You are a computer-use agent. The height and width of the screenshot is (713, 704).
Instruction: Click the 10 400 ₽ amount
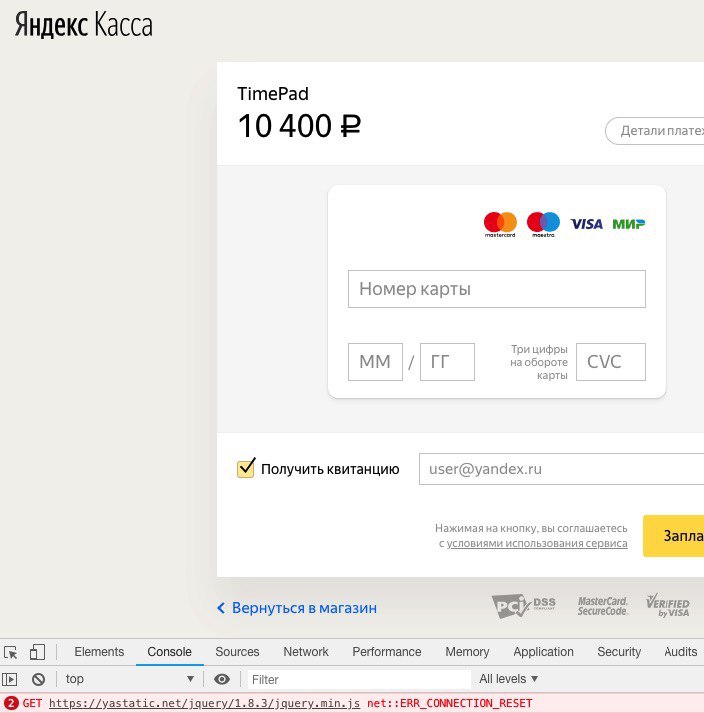299,126
